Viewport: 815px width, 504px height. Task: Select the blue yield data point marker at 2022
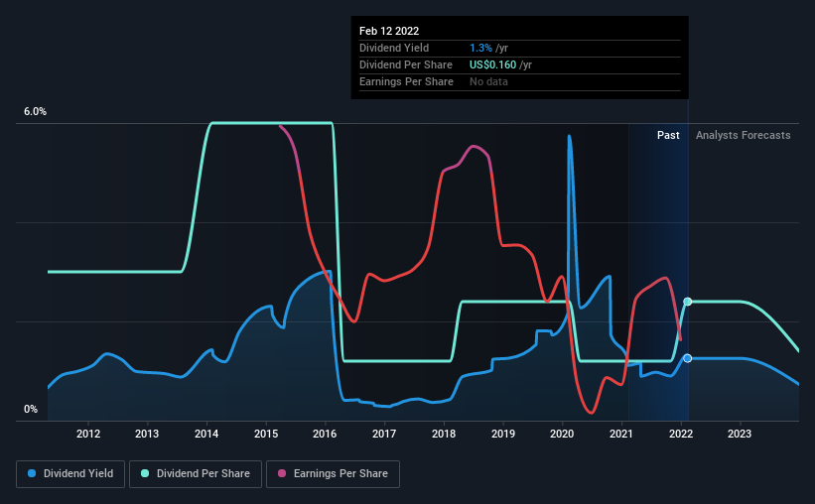tap(687, 358)
